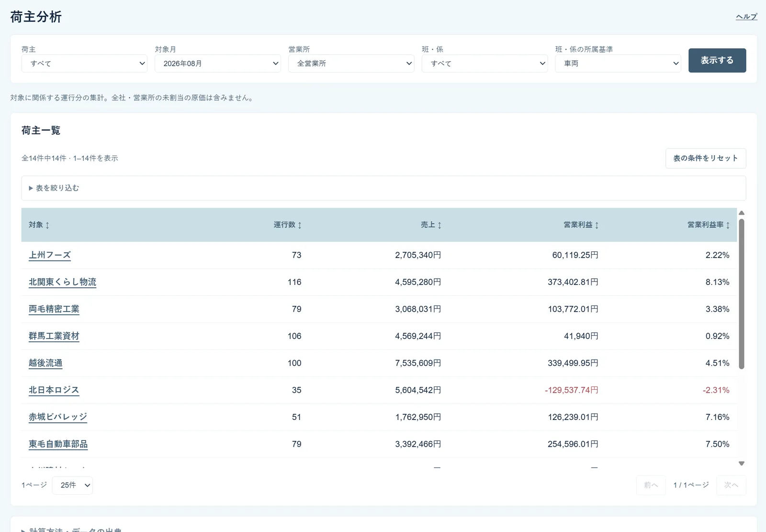Open the 営業所 dropdown
Image resolution: width=766 pixels, height=532 pixels.
tap(351, 63)
